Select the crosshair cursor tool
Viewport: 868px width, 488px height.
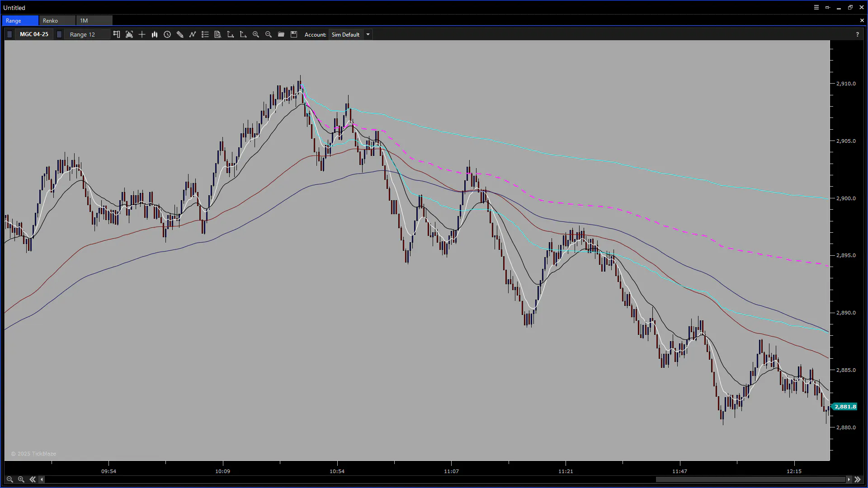[142, 34]
